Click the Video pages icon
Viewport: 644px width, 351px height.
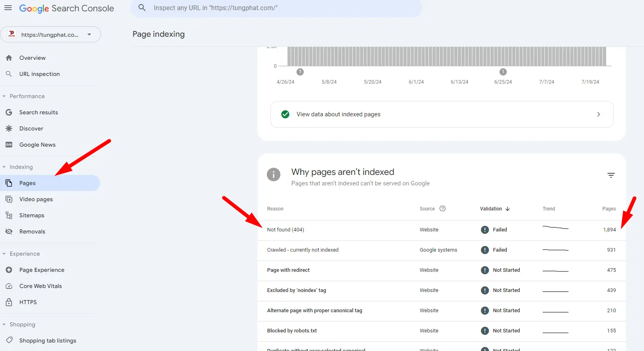(x=9, y=199)
